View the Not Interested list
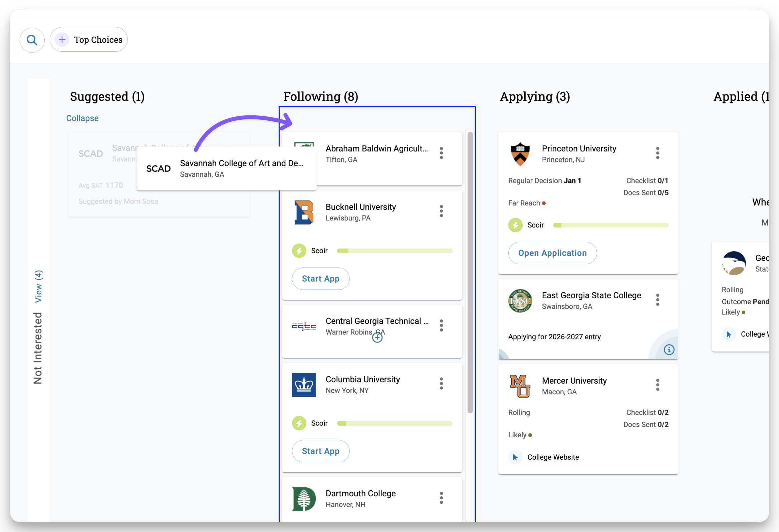Screen dimensions: 779x532 point(38,286)
